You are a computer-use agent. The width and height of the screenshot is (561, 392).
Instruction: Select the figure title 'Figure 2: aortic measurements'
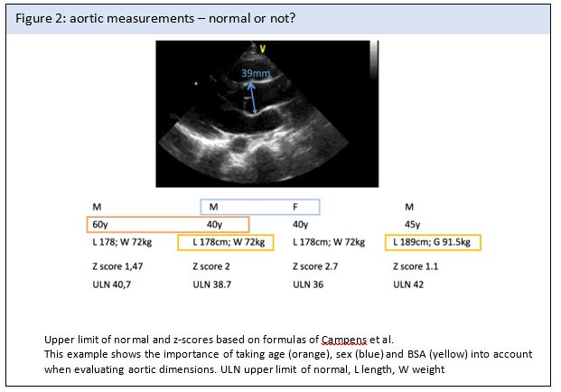pyautogui.click(x=136, y=20)
